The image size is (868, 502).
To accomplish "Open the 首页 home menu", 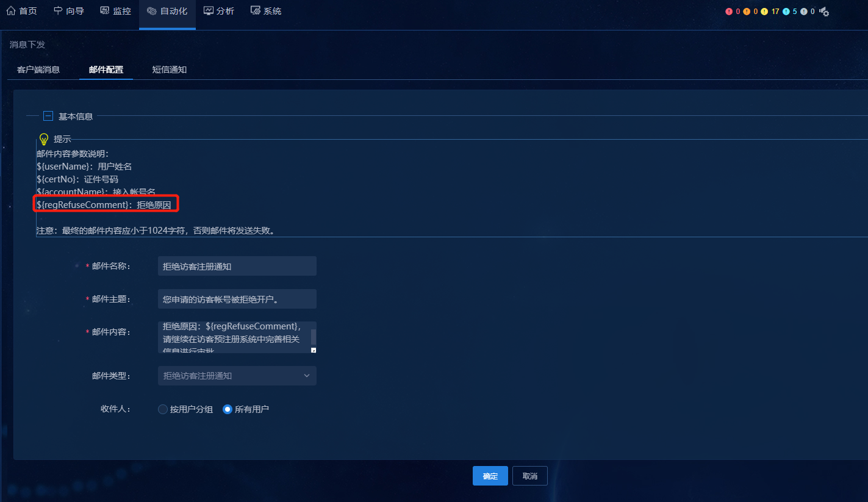I will click(21, 11).
